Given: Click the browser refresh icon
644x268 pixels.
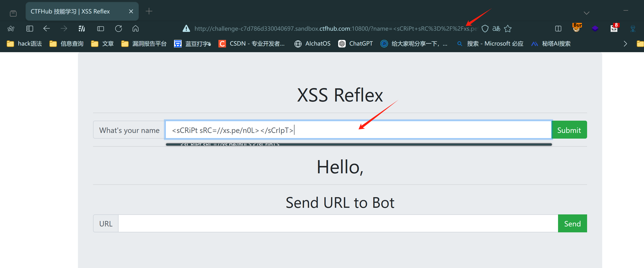Looking at the screenshot, I should 119,29.
